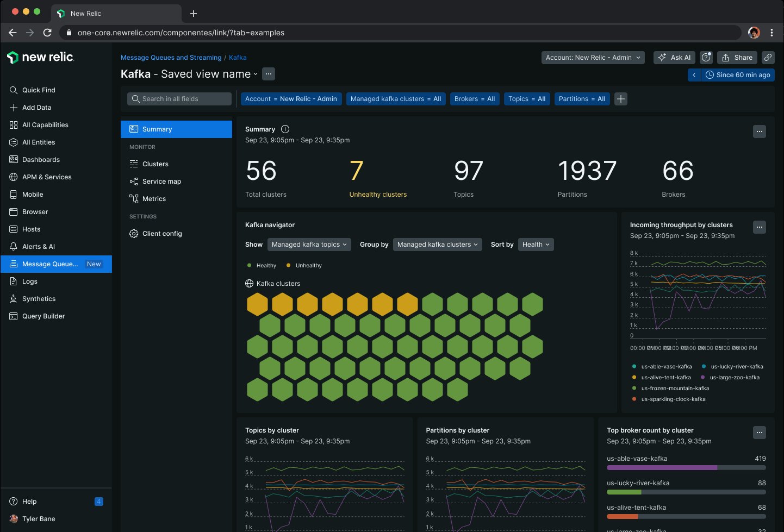
Task: Open Top broker count options menu
Action: [760, 433]
